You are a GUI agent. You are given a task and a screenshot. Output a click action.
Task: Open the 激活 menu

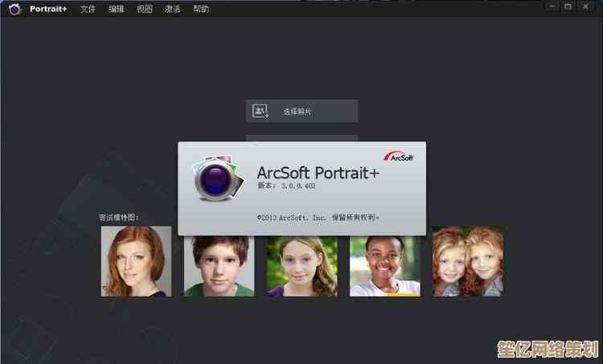point(173,10)
